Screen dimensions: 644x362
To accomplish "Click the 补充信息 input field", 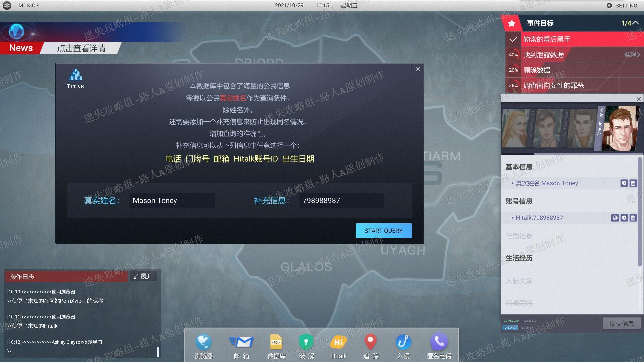I will (x=342, y=200).
